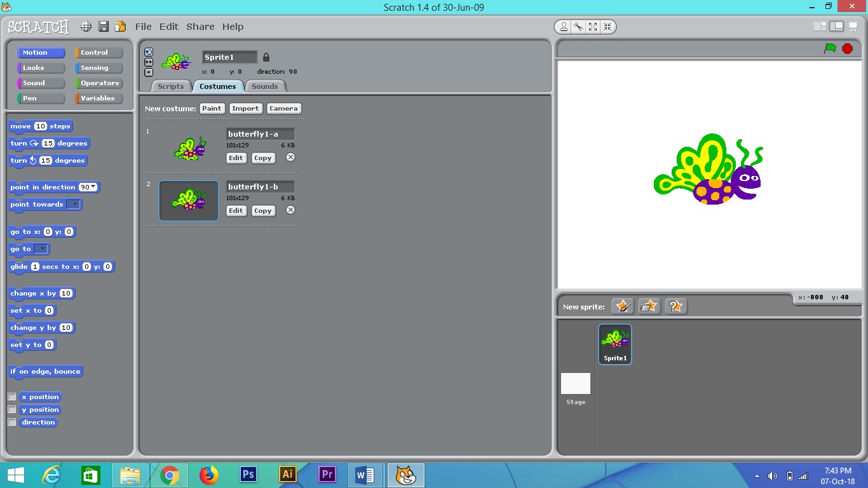Screen dimensions: 868x488
Task: Enable the x position stage reporter
Action: click(x=12, y=396)
